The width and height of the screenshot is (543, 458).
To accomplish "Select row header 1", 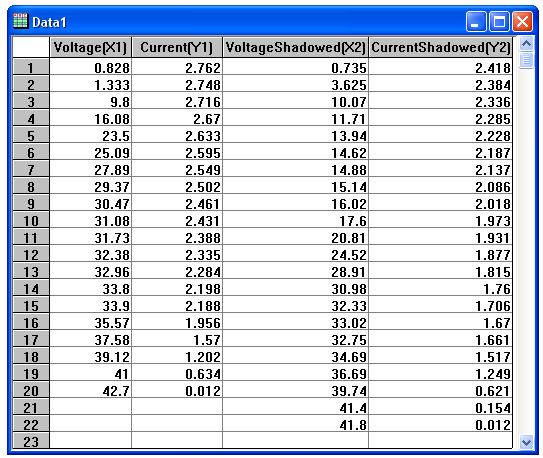I will (31, 67).
